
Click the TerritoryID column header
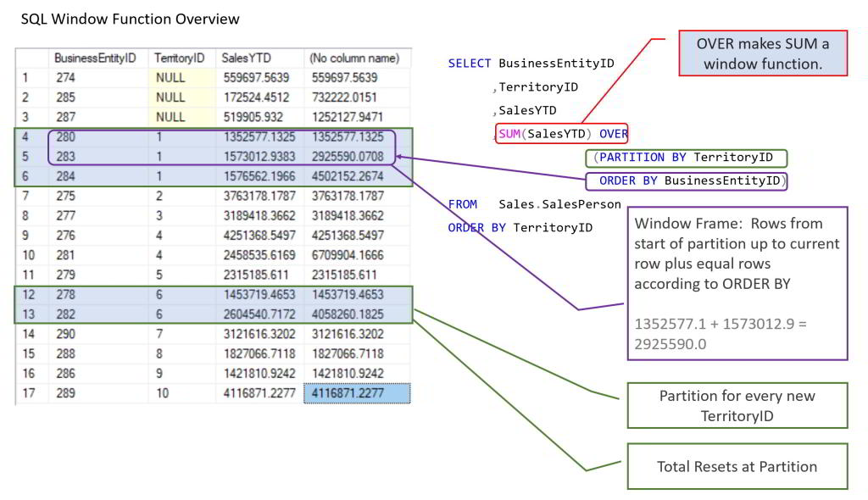pyautogui.click(x=179, y=58)
